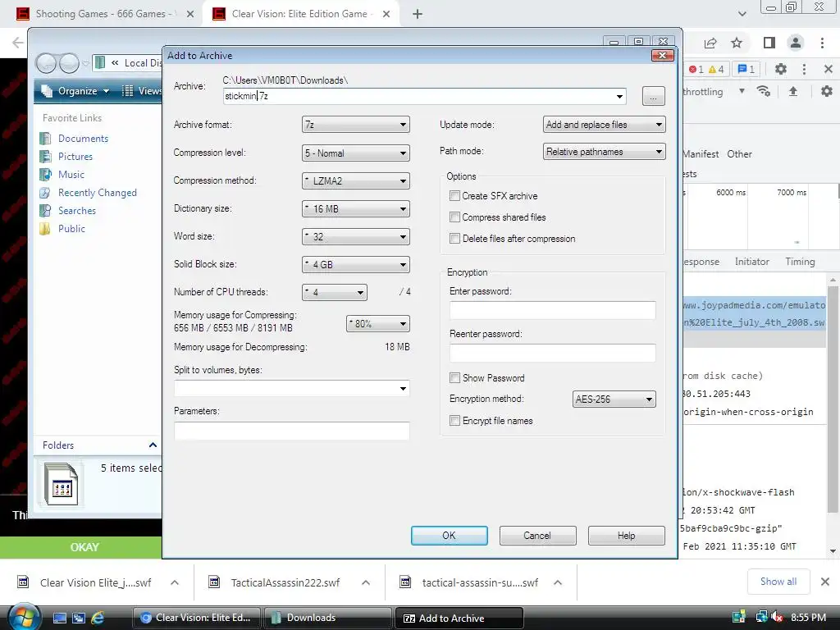This screenshot has width=840, height=630.
Task: Switch to Downloads taskbar window
Action: [x=328, y=618]
